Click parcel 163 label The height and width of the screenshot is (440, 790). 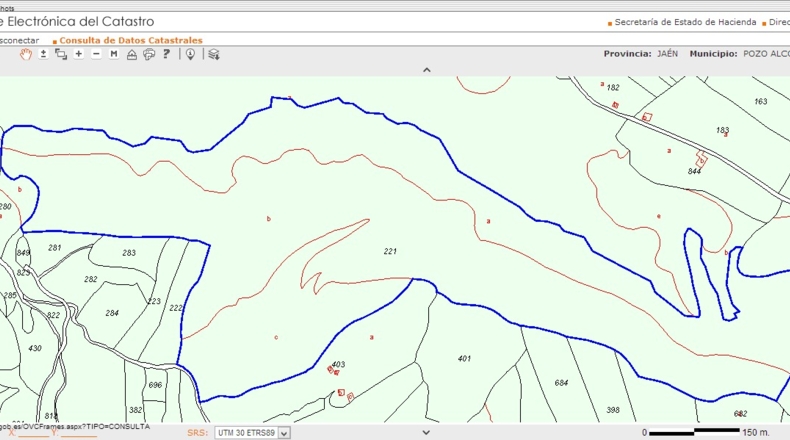coord(761,101)
